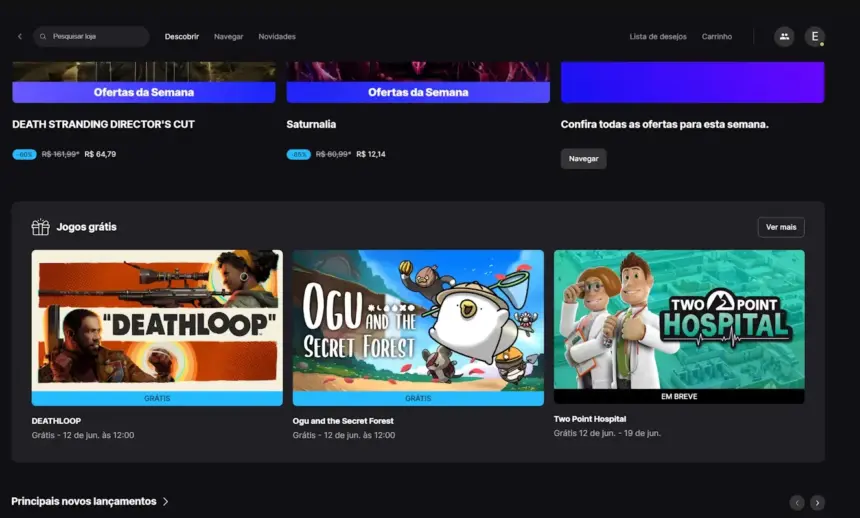Click the Jogos grátis heading
Image resolution: width=860 pixels, height=518 pixels.
(x=87, y=227)
